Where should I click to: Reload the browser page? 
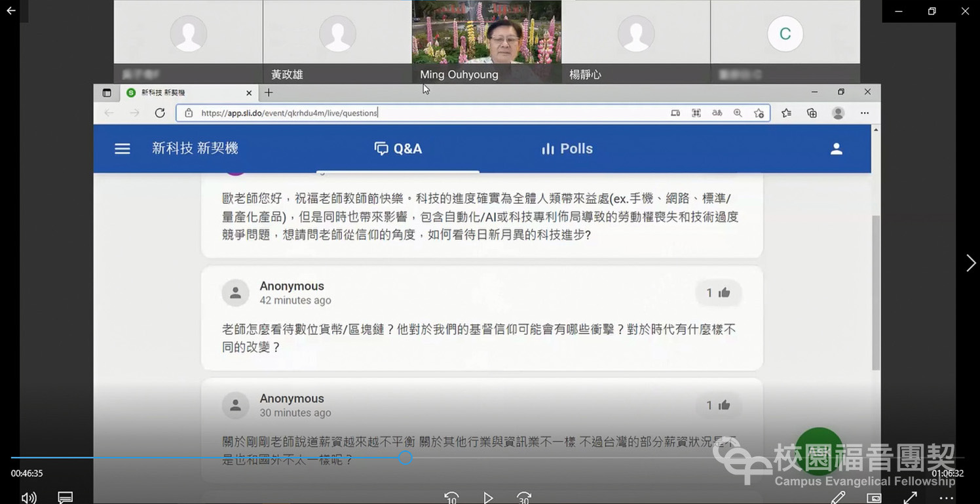(160, 113)
